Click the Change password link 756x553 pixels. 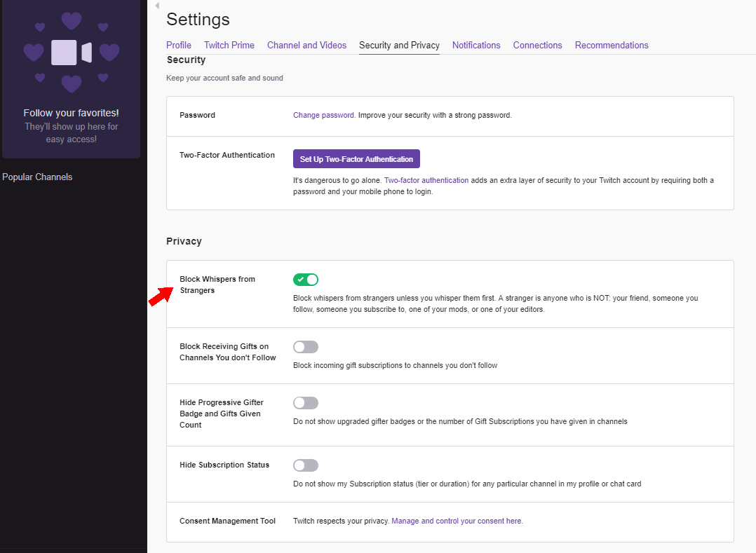tap(323, 115)
